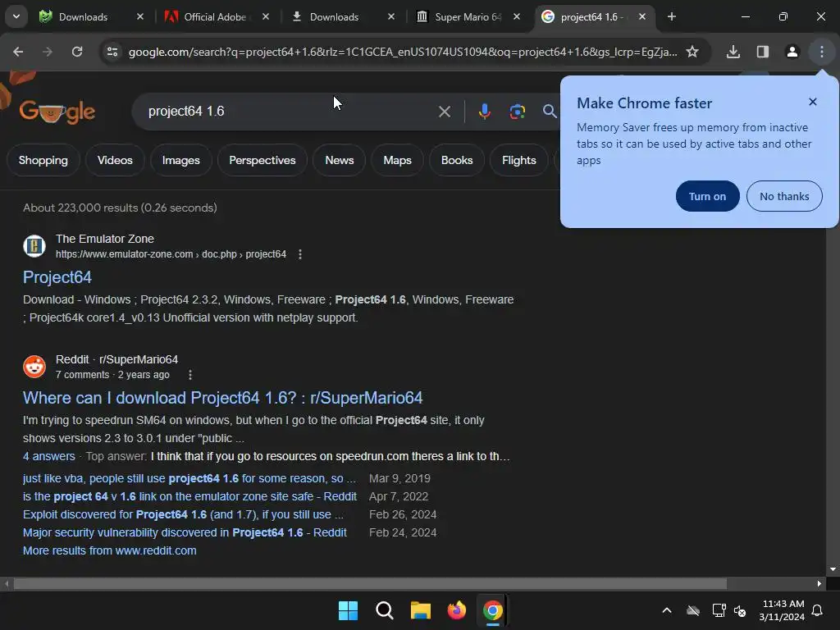The width and height of the screenshot is (840, 630).
Task: Go forward to the next page
Action: tap(47, 52)
